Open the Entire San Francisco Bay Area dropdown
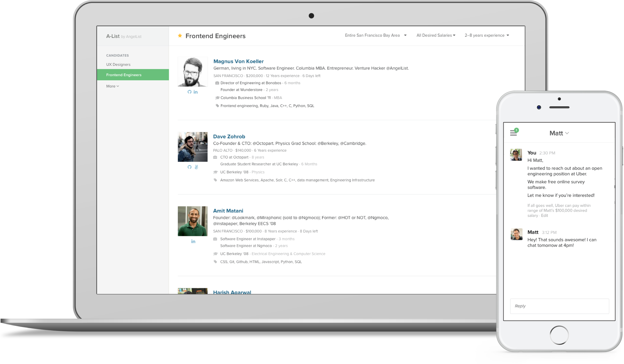Screen dimensions: 624x364 coord(375,36)
